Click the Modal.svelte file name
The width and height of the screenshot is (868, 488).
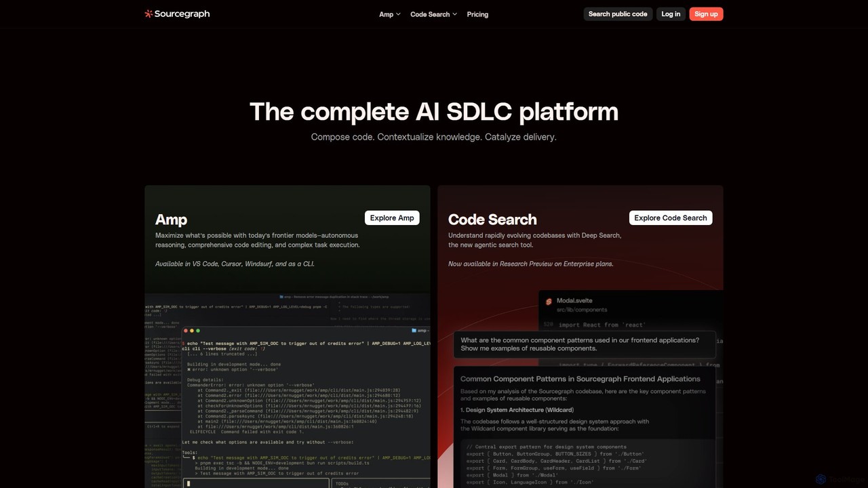click(x=574, y=300)
